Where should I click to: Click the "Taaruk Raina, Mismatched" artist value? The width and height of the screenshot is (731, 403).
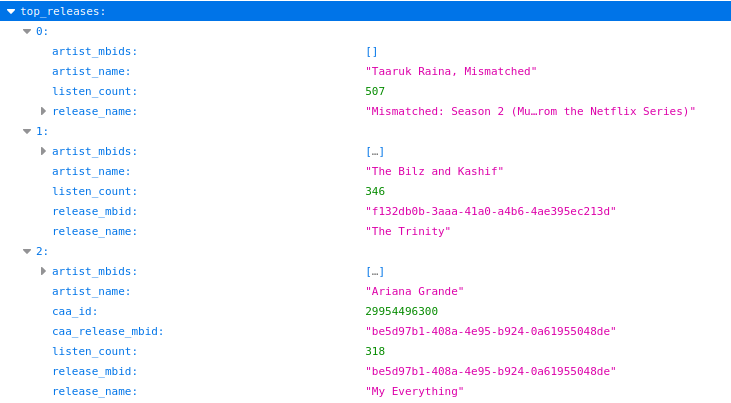coord(451,71)
